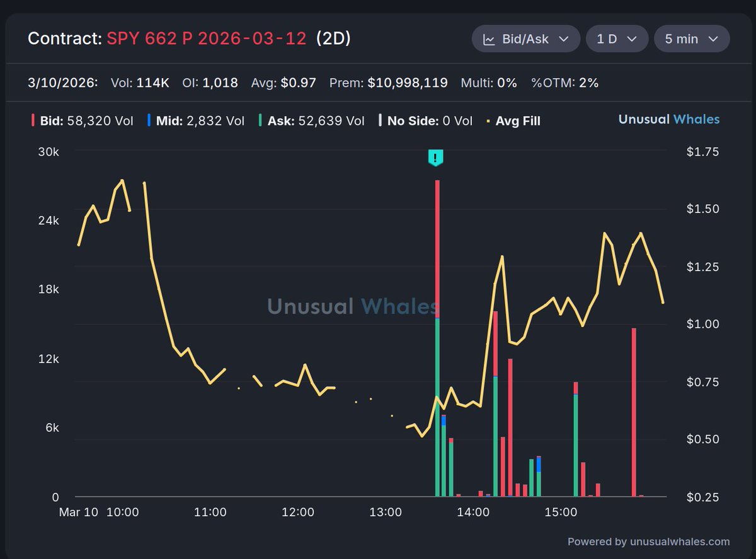Click the teal alert flag above the tallest bar
Screen dimensions: 756x559
(435, 158)
